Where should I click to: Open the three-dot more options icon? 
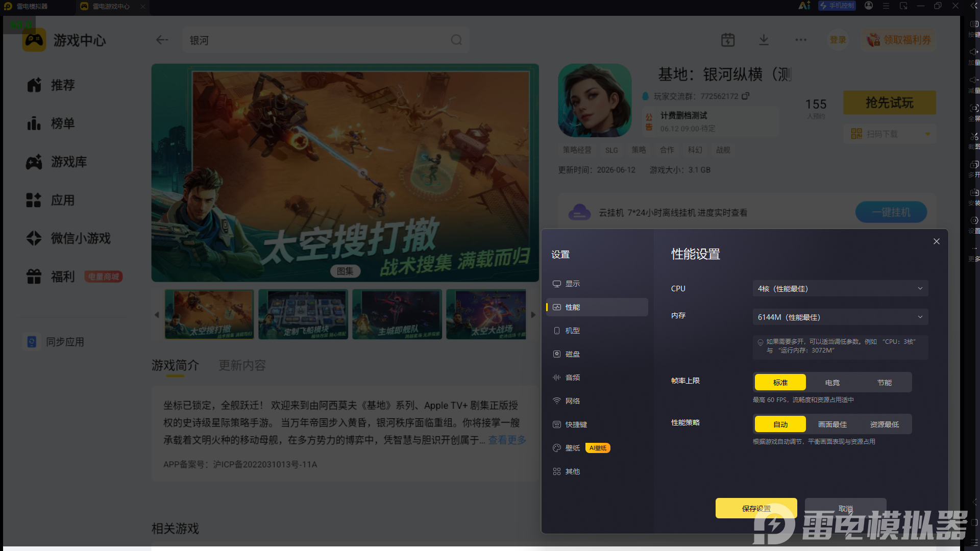800,40
